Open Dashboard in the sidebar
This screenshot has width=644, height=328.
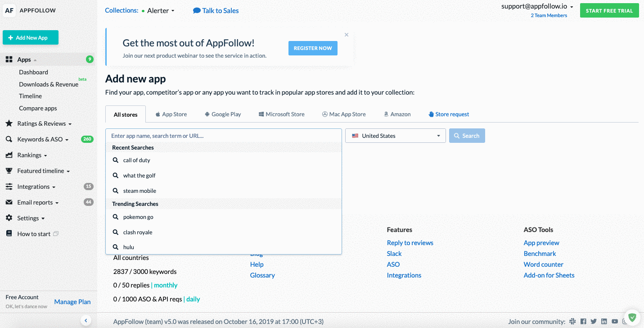33,72
